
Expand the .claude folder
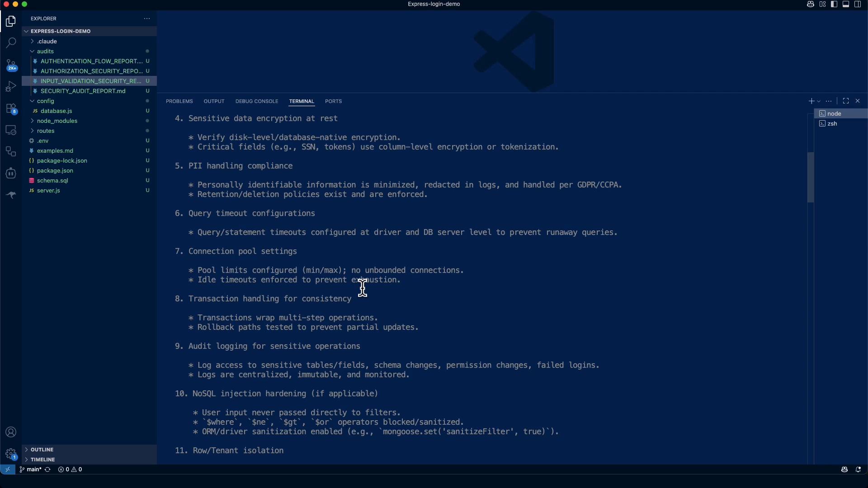[90, 41]
